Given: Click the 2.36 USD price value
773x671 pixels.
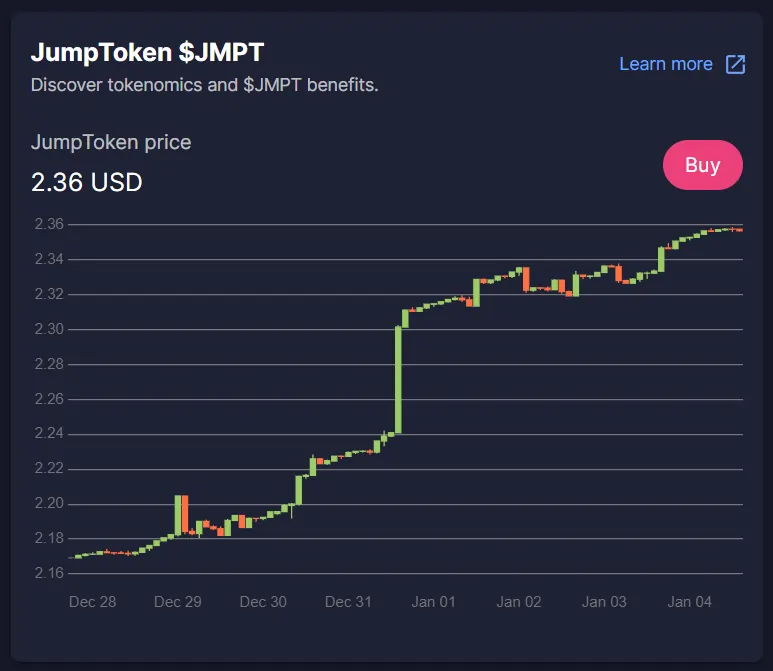Looking at the screenshot, I should click(87, 182).
